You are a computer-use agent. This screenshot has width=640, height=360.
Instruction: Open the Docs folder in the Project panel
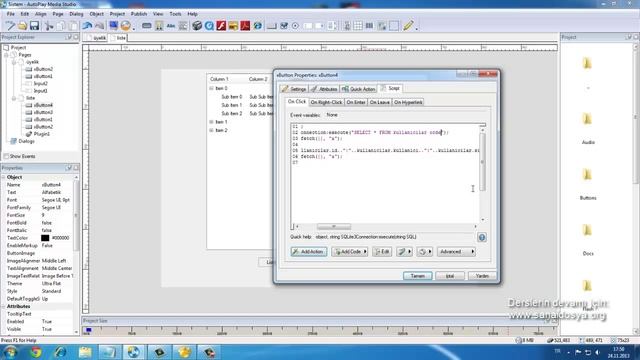click(x=587, y=231)
